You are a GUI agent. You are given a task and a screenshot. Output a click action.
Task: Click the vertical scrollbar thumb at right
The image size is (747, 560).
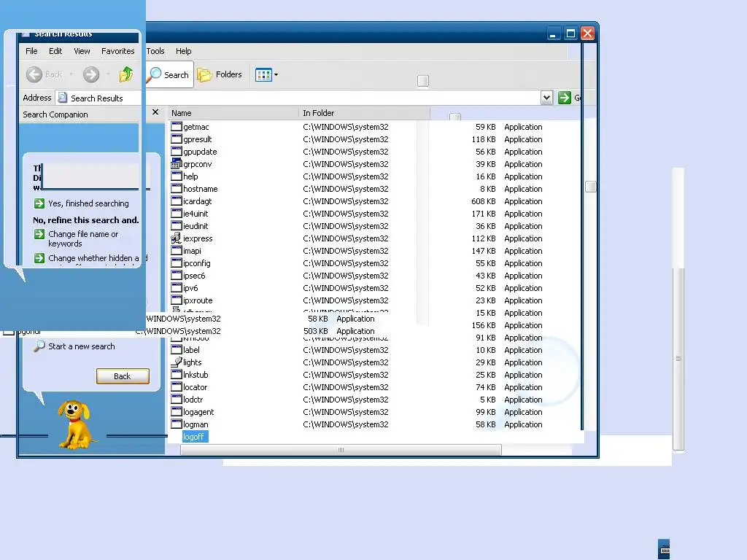[x=678, y=359]
